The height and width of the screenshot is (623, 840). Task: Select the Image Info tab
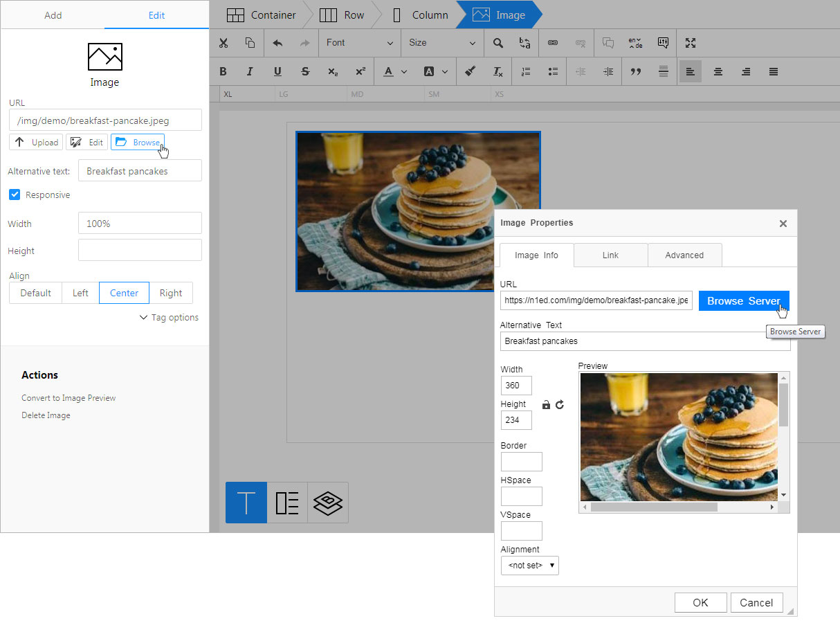(x=536, y=255)
